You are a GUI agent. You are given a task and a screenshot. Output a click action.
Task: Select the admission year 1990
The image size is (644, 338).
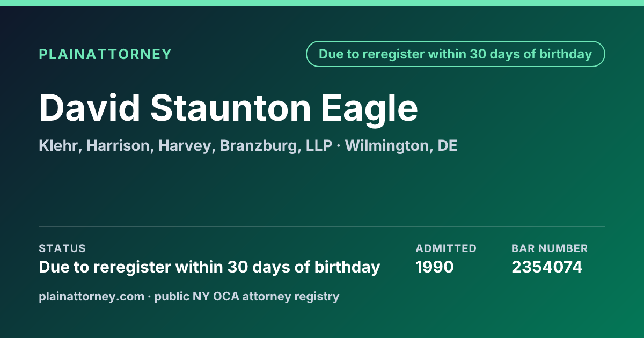tap(435, 267)
